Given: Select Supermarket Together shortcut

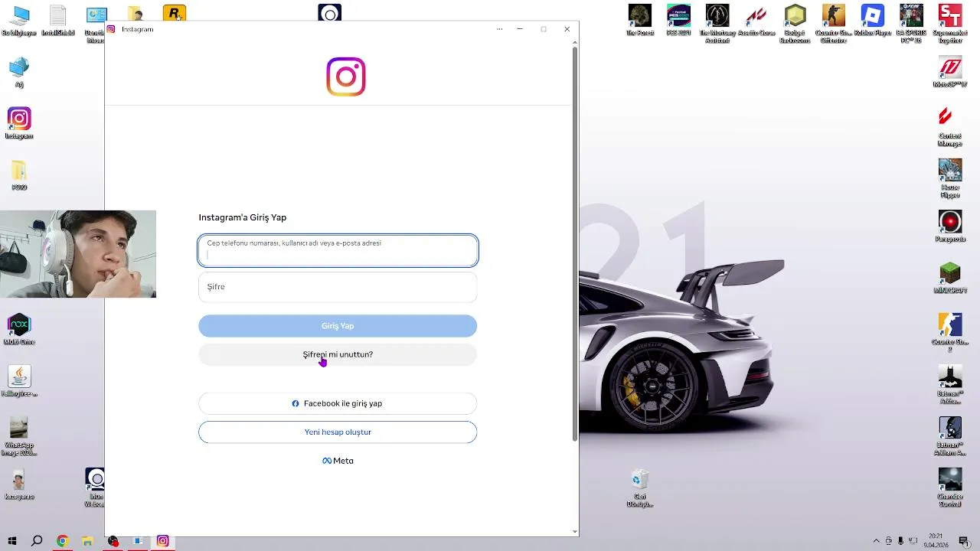Looking at the screenshot, I should coord(950,23).
